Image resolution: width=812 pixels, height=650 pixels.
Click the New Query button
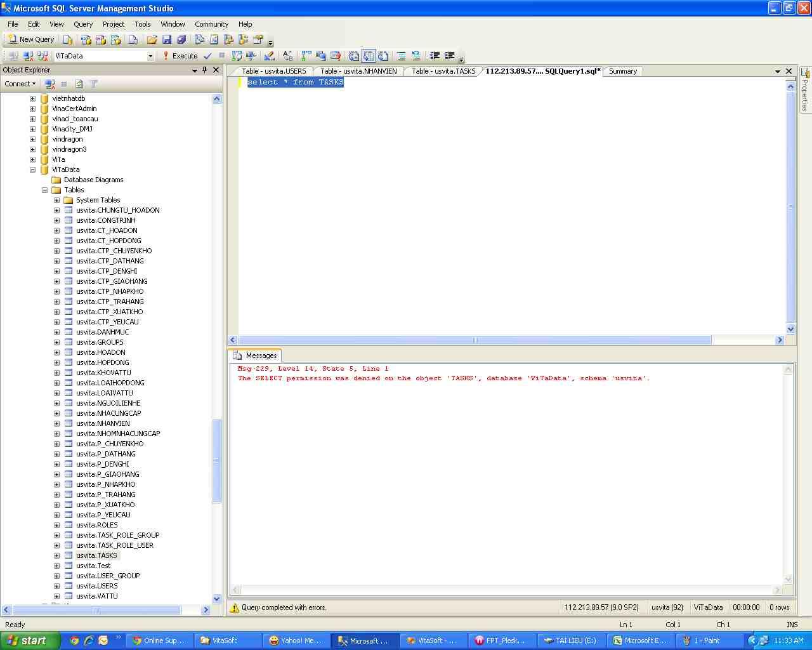(x=31, y=39)
